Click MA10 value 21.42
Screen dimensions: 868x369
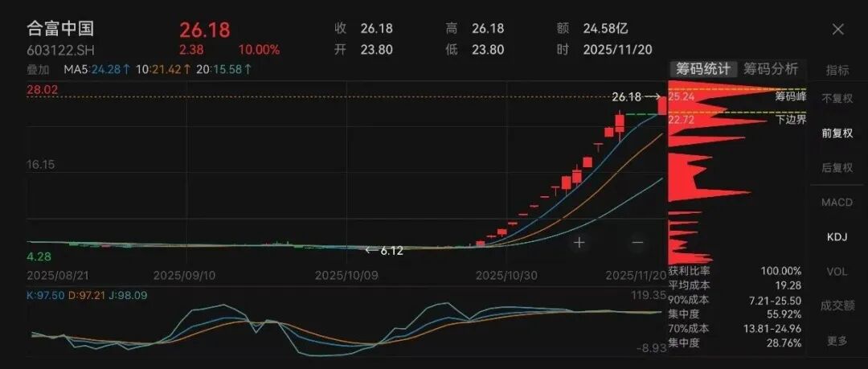pos(167,69)
